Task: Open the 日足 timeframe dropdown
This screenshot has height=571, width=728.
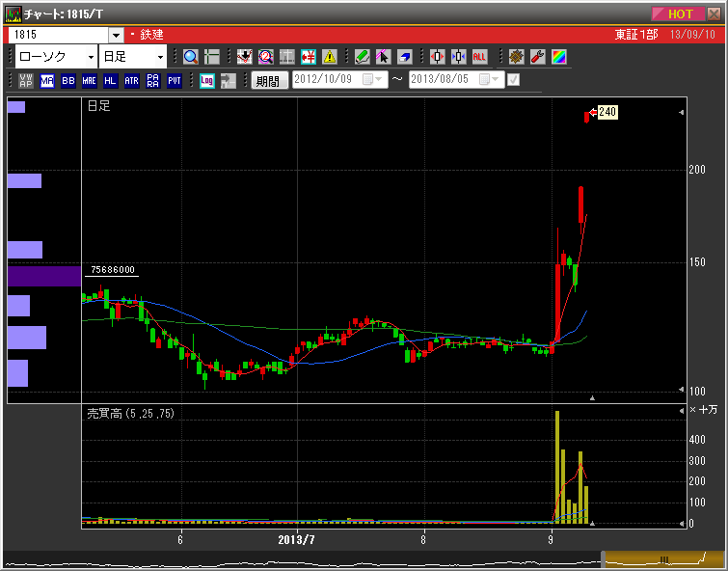Action: click(160, 57)
